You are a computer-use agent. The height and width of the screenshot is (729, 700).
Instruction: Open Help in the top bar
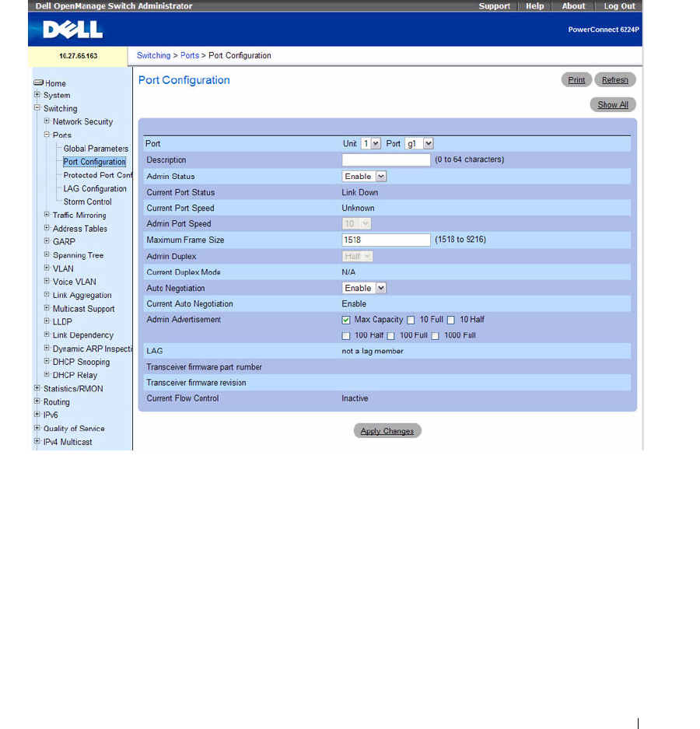click(534, 6)
